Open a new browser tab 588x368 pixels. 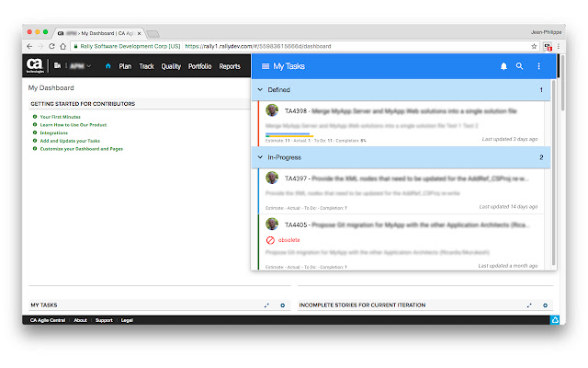(x=153, y=34)
